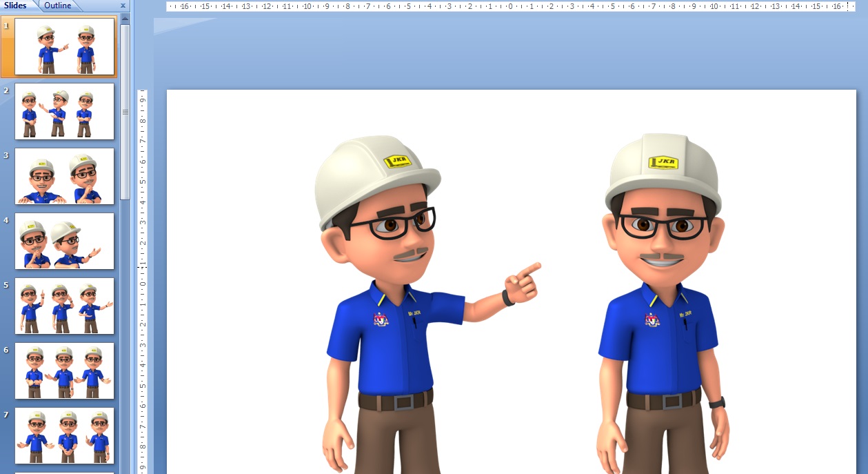Open slide 2 thumbnail with three characters
868x474 pixels.
[x=64, y=111]
